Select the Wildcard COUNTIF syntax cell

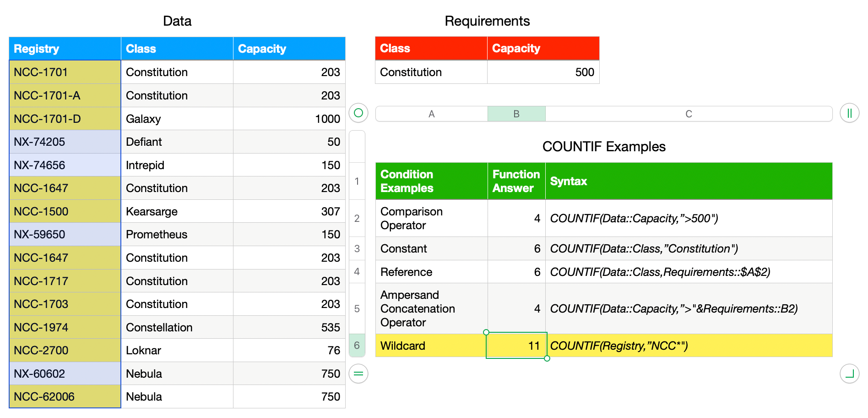point(689,346)
